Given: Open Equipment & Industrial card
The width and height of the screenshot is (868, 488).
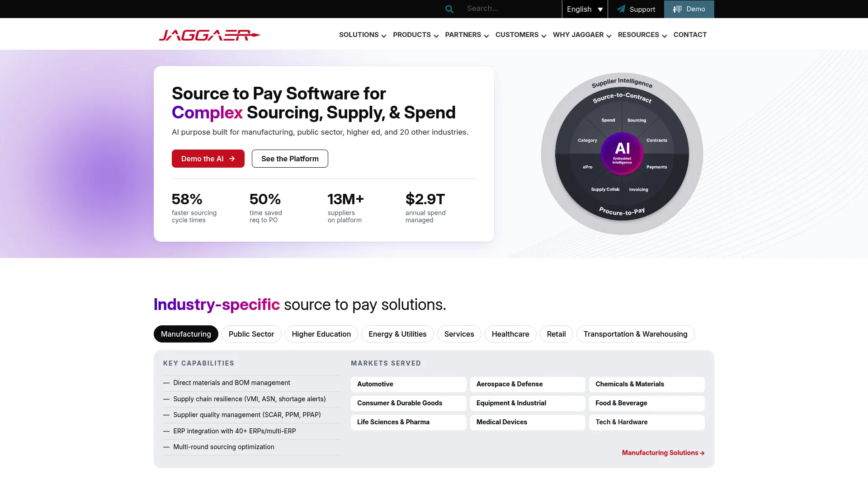Looking at the screenshot, I should pos(528,403).
